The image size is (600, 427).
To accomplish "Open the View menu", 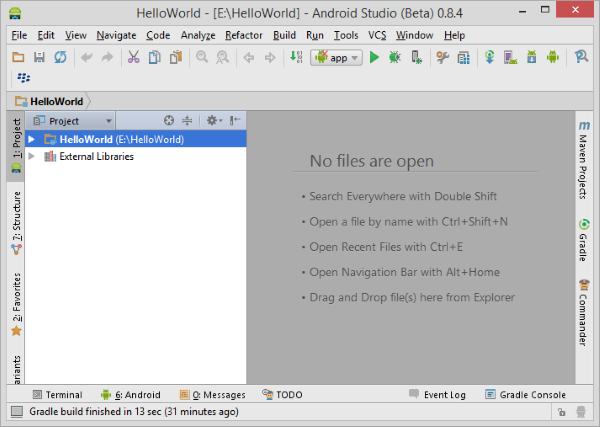I will coord(76,35).
